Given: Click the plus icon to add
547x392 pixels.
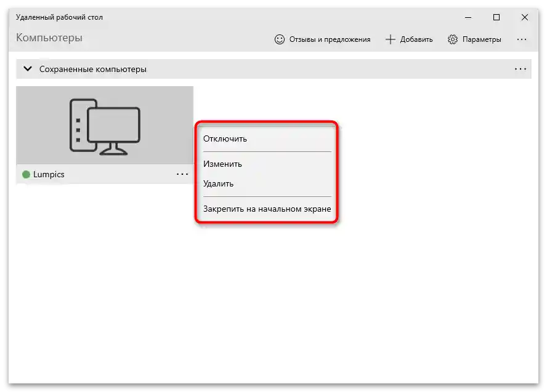Looking at the screenshot, I should 391,39.
